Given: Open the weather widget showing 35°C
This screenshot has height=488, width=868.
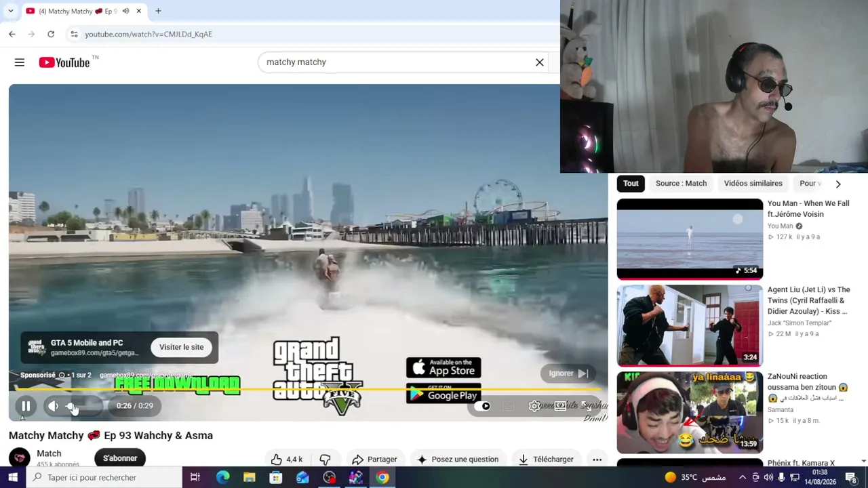Looking at the screenshot, I should pyautogui.click(x=694, y=478).
